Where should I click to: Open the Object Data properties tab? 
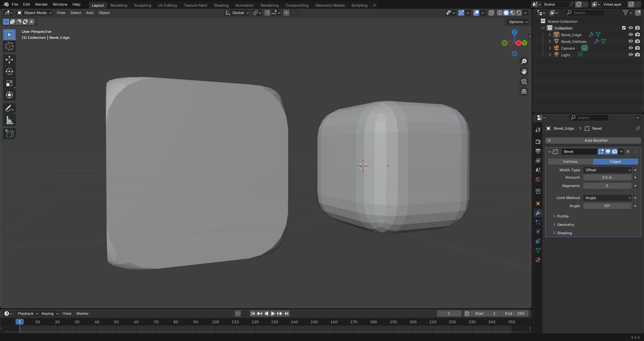pyautogui.click(x=538, y=250)
